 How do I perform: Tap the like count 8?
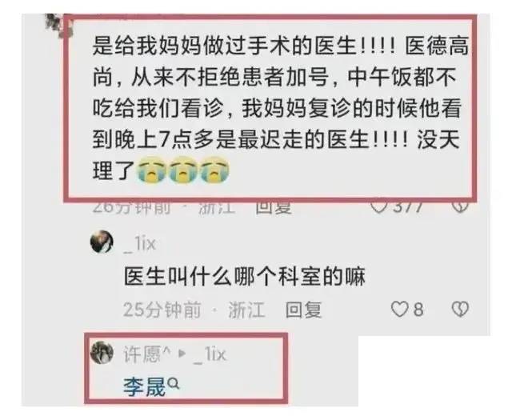418,309
